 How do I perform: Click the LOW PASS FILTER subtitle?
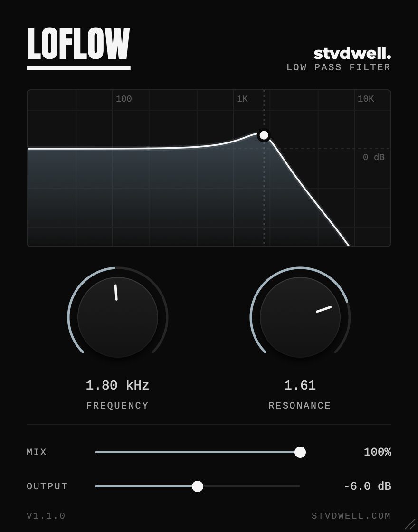click(339, 67)
